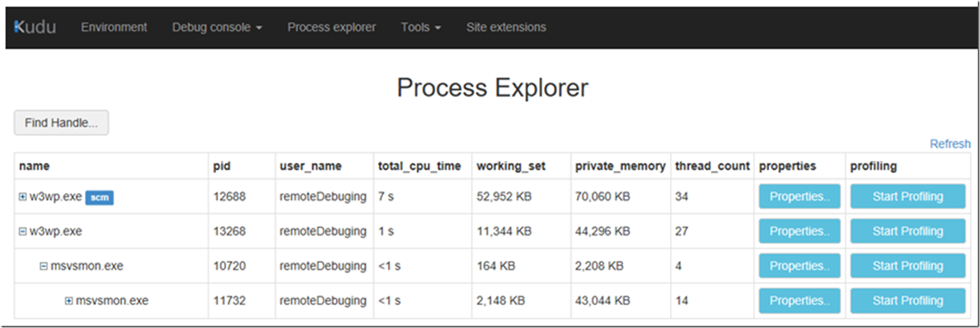Open the Debug console dropdown menu

coord(217,27)
